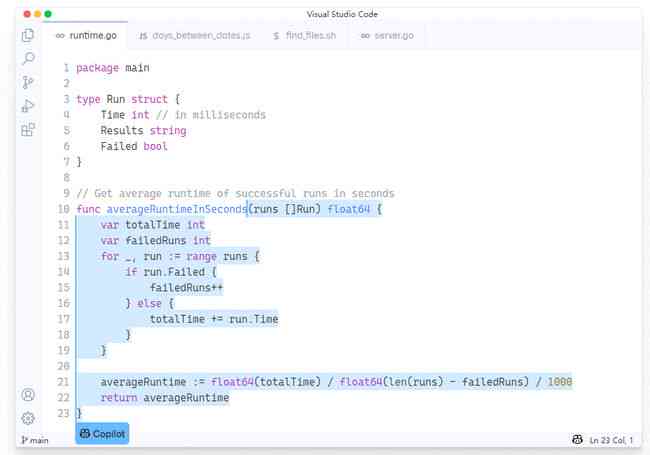Switch to the runtime.go tab
The image size is (650, 455).
86,36
